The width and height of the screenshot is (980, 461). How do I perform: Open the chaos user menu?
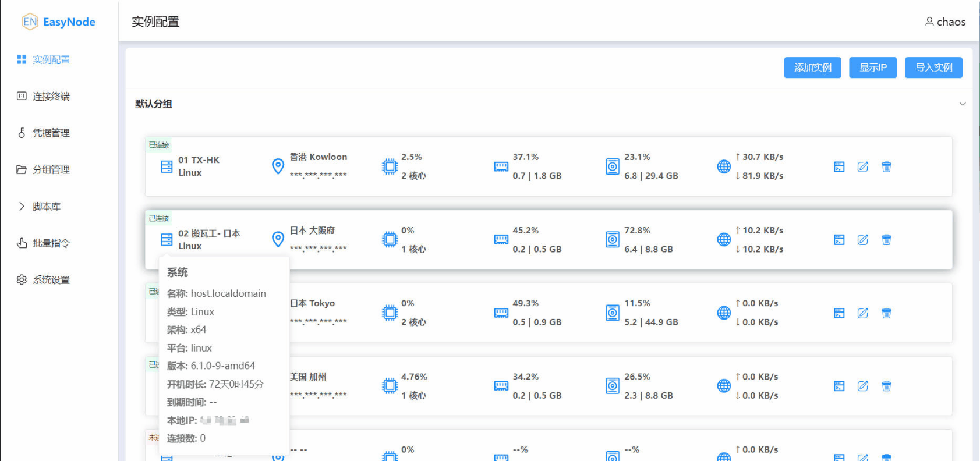point(945,22)
